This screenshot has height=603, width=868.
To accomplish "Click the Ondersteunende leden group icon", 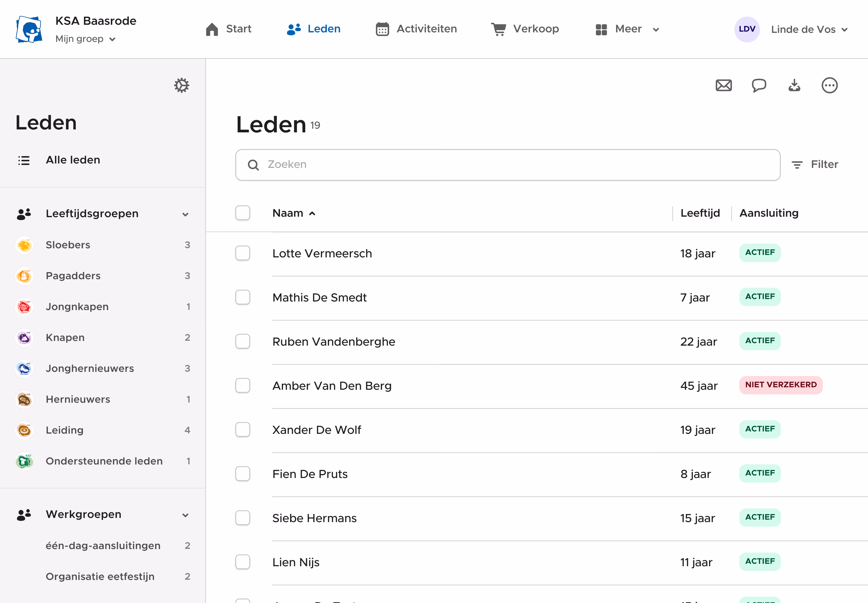I will pos(24,461).
